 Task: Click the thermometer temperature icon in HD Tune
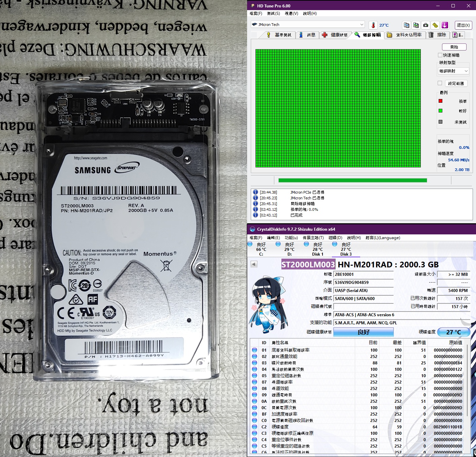[373, 25]
